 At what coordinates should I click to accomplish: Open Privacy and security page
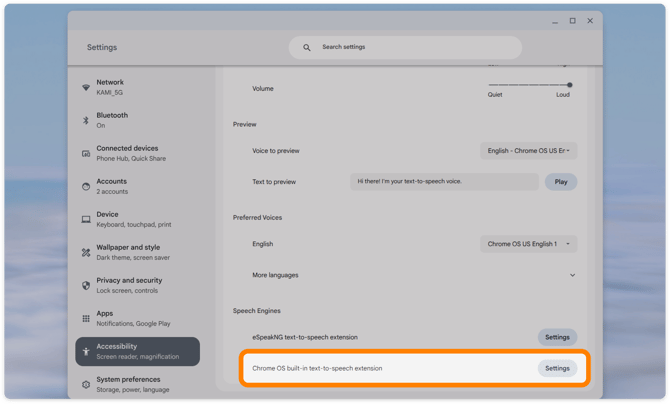138,285
